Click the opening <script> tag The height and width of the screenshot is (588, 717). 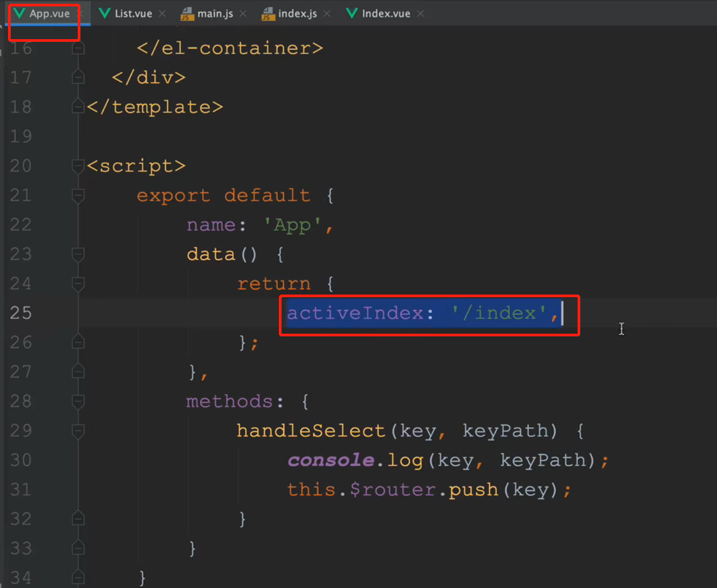(x=136, y=166)
